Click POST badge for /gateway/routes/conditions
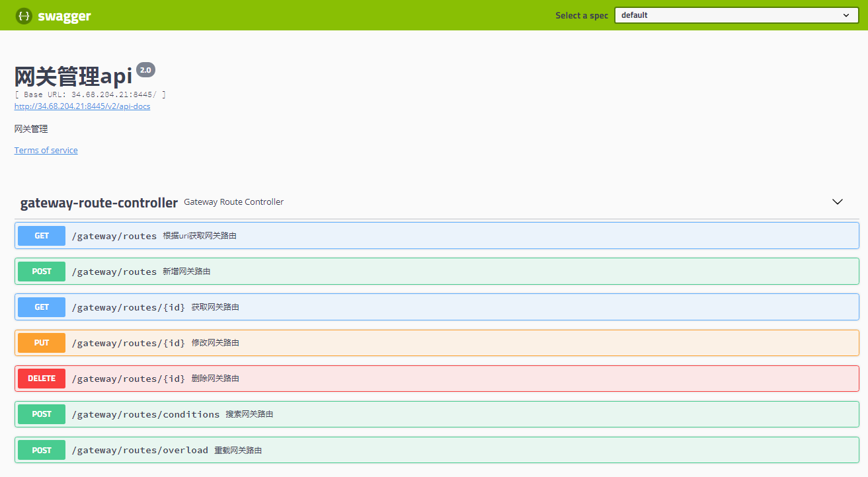868x477 pixels. coord(42,414)
